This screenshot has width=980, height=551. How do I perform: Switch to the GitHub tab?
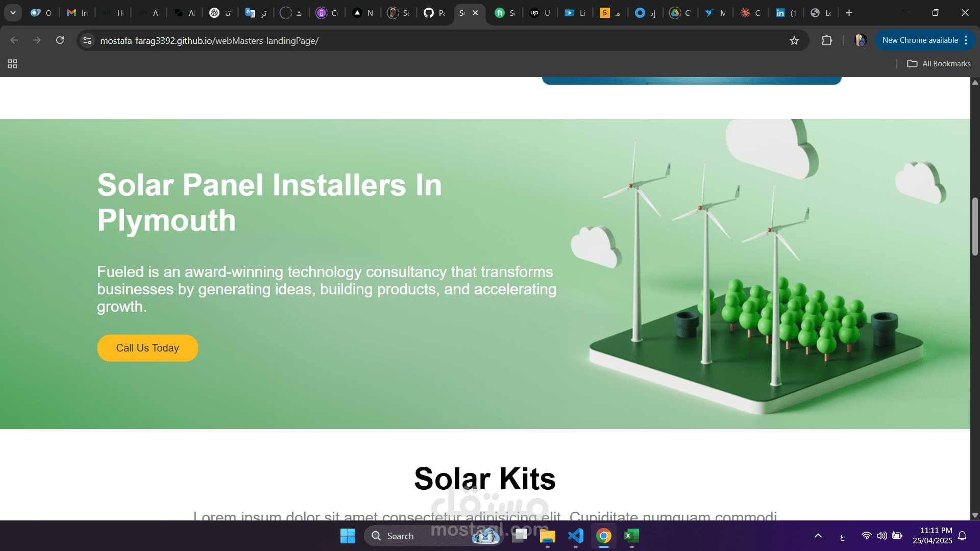[x=434, y=13]
